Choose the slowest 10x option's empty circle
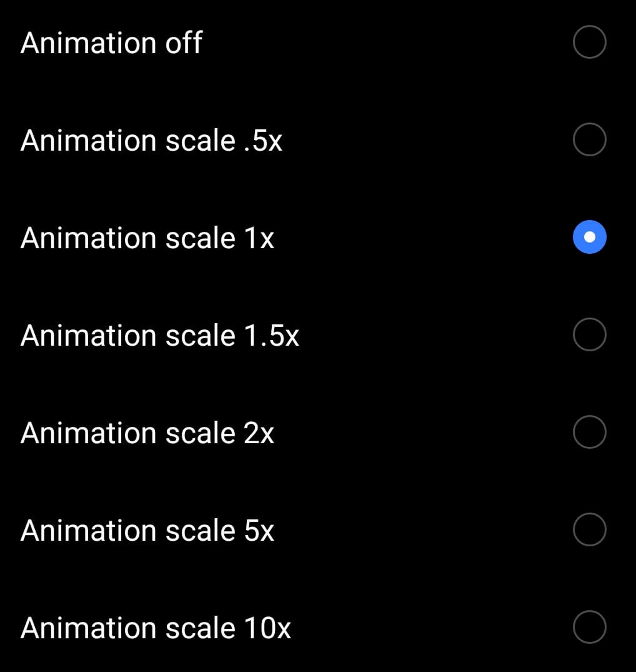 click(589, 628)
